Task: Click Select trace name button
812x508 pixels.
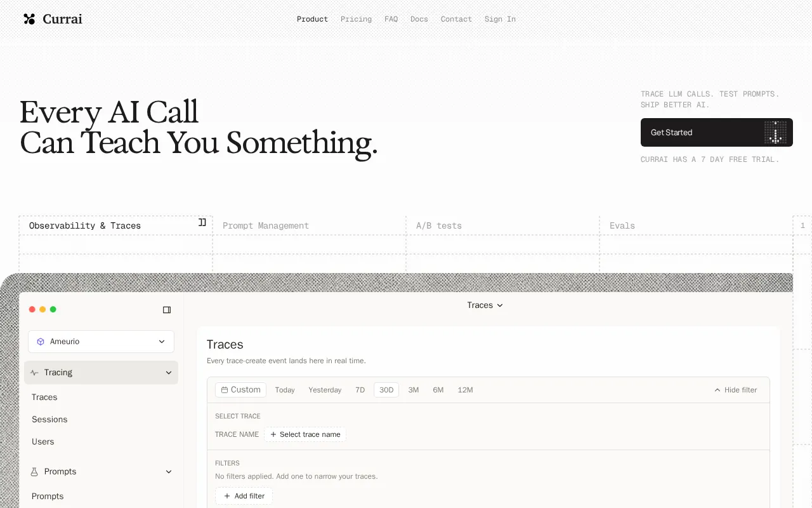Action: pyautogui.click(x=305, y=434)
